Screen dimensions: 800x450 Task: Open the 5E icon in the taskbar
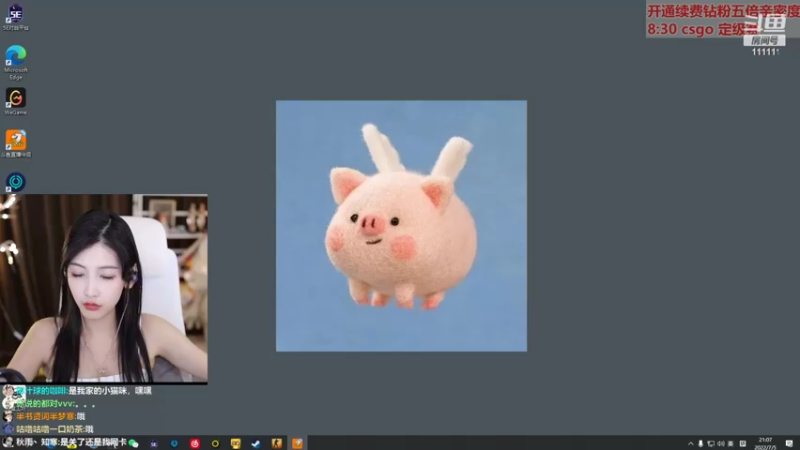point(154,444)
